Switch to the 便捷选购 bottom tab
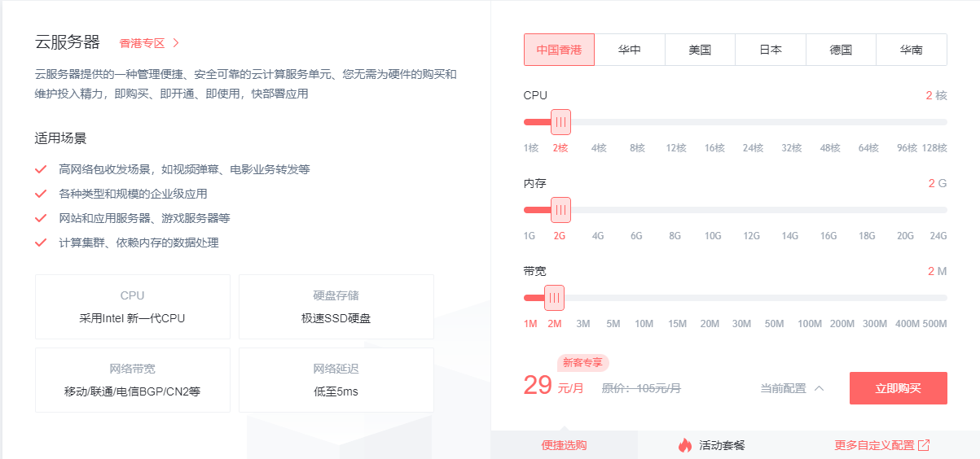Screen dimensions: 980x459 (564, 445)
